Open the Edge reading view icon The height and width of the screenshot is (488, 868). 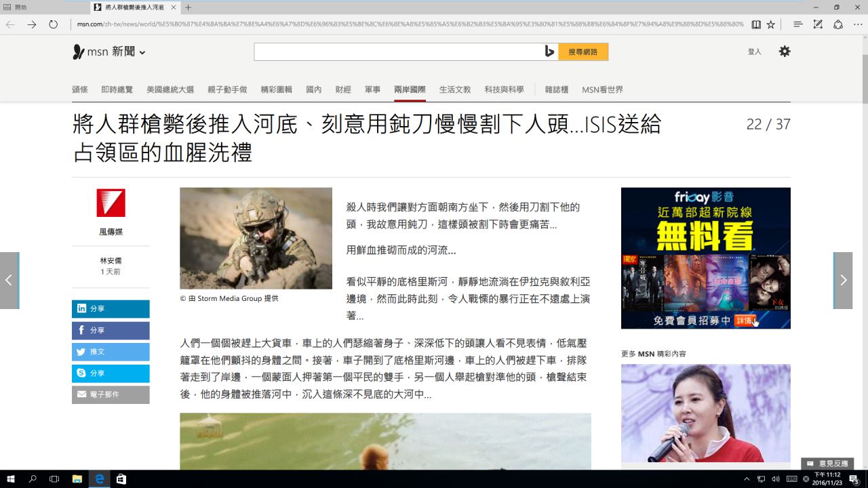tap(756, 24)
